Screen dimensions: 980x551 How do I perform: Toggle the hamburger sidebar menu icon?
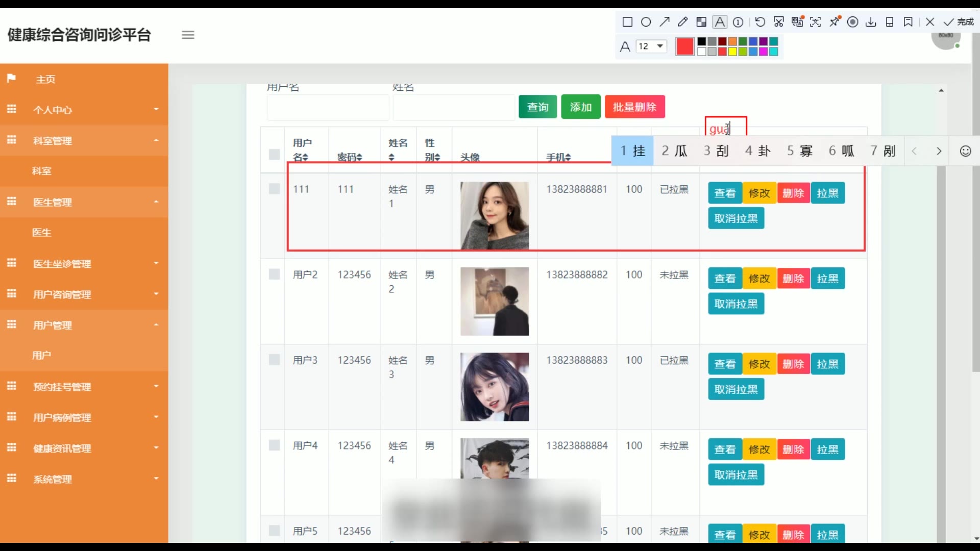click(x=188, y=35)
